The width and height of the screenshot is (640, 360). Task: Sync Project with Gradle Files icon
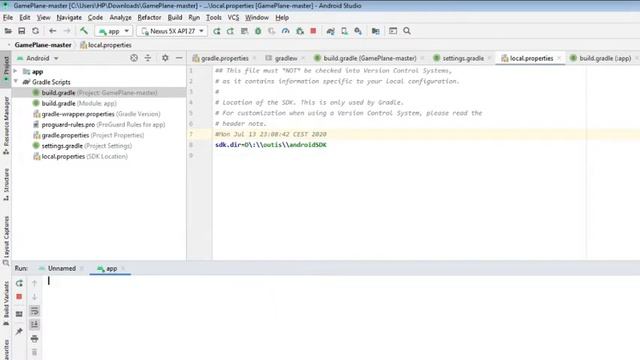[x=330, y=31]
